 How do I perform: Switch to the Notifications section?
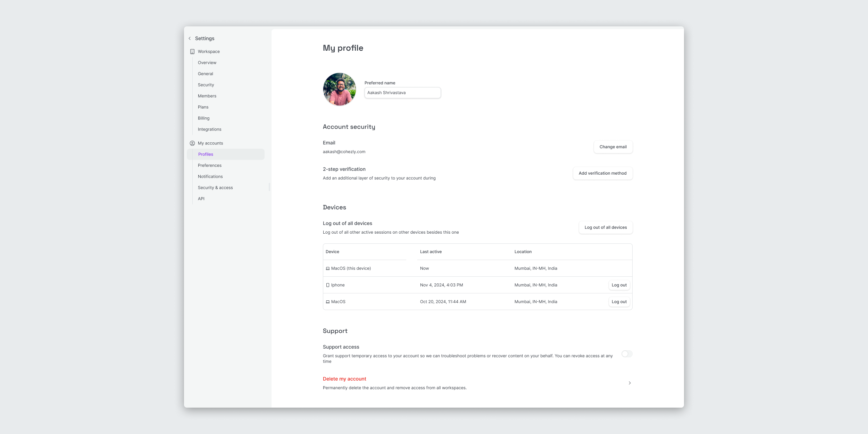point(210,176)
